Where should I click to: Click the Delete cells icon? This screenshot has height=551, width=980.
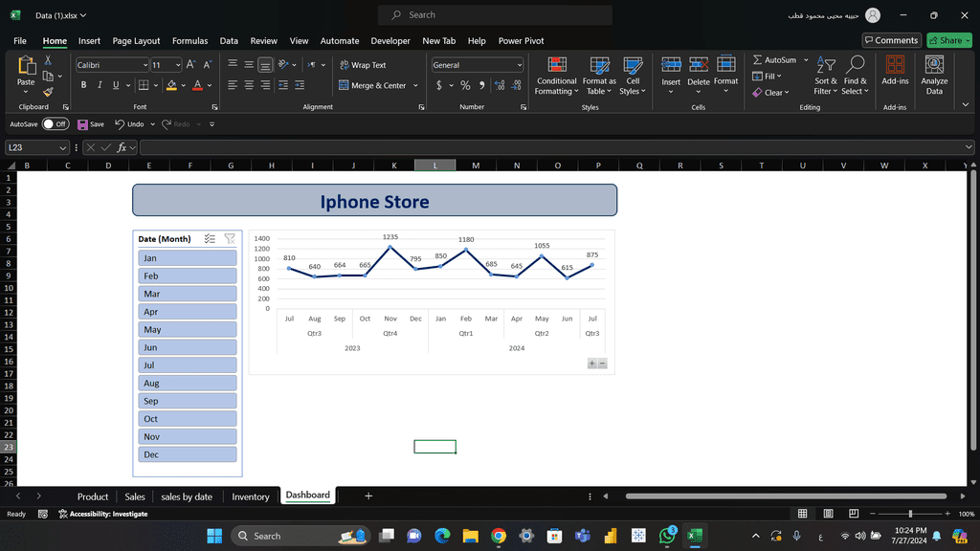[x=698, y=65]
